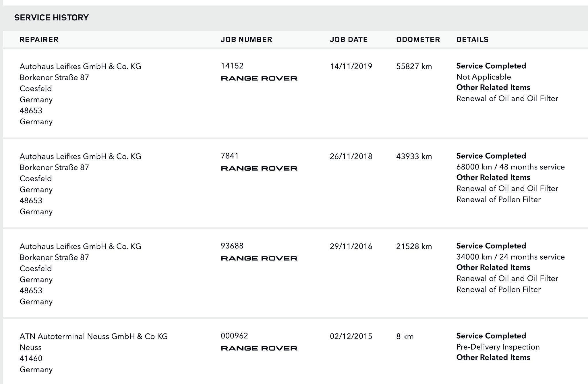The width and height of the screenshot is (588, 384).
Task: Click the 21528 km odometer reading
Action: (414, 246)
